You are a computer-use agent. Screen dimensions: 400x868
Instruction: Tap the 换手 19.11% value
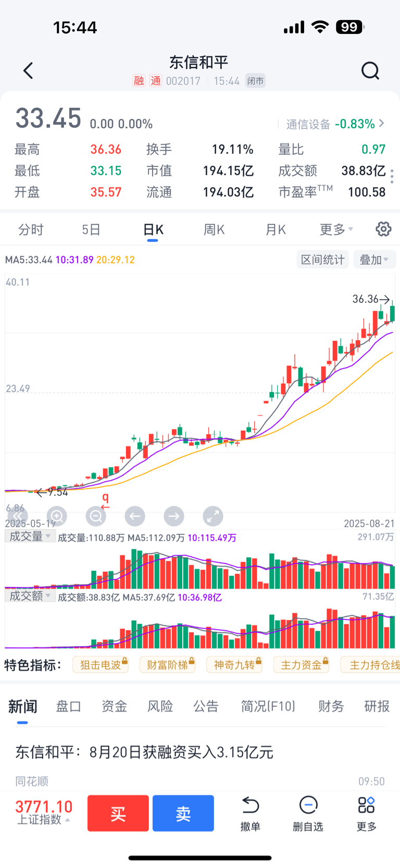point(232,150)
